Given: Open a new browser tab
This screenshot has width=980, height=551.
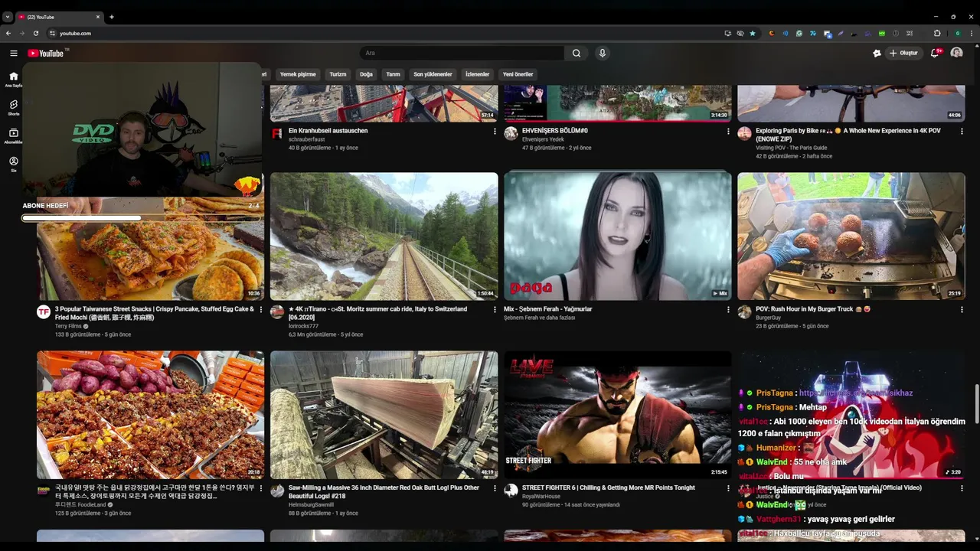Looking at the screenshot, I should click(112, 17).
